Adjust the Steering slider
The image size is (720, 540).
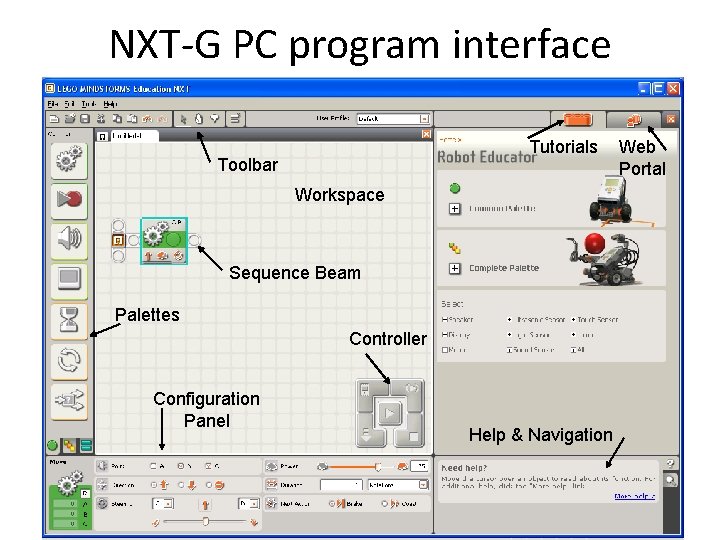pyautogui.click(x=205, y=522)
